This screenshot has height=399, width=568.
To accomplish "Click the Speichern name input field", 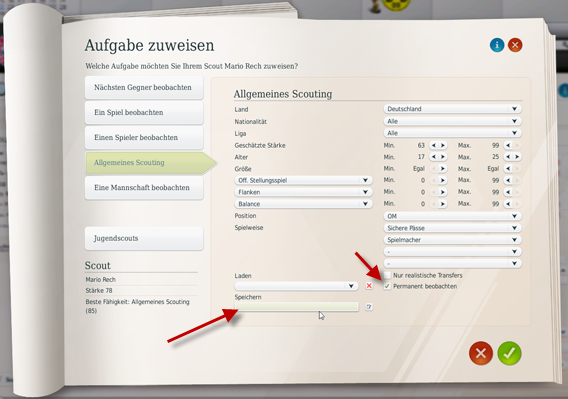I will 296,307.
